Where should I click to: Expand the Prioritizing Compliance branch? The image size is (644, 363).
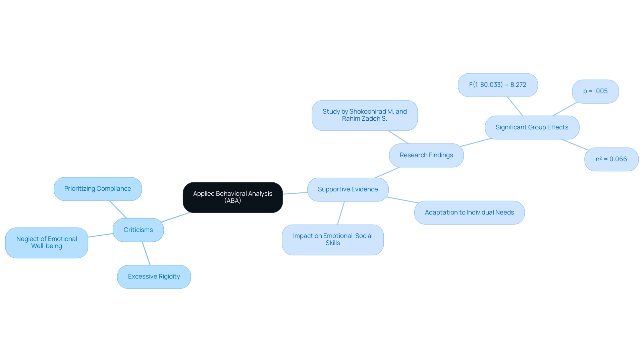97,189
